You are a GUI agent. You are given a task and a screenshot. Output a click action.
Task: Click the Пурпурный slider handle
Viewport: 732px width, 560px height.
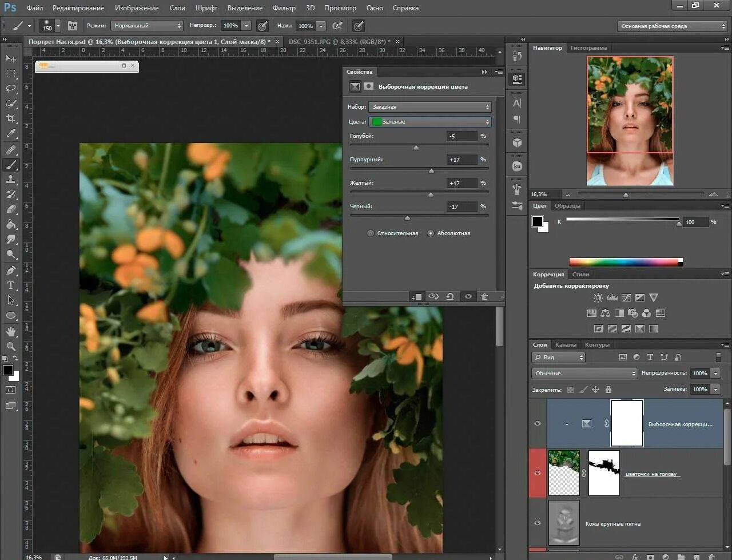431,171
